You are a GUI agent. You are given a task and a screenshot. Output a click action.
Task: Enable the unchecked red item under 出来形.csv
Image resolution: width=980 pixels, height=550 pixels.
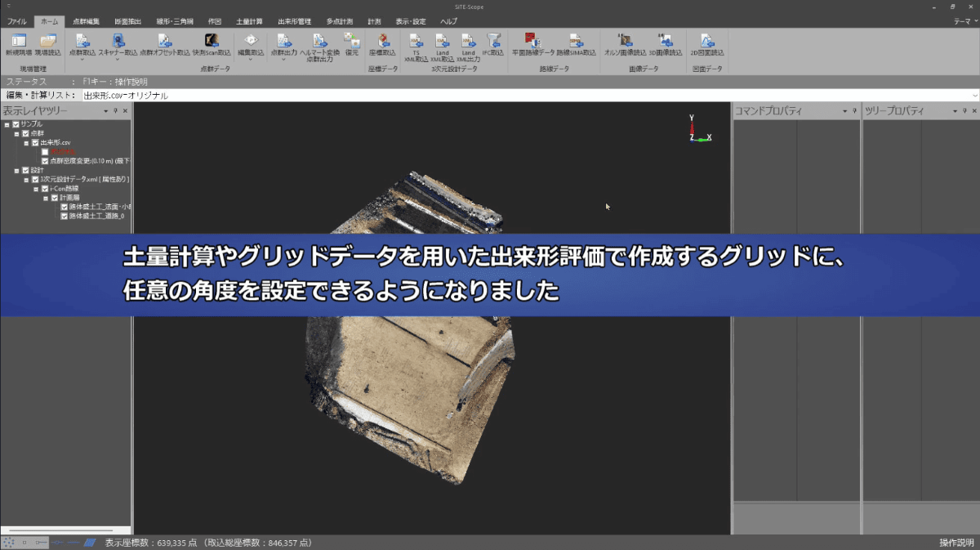click(x=46, y=152)
